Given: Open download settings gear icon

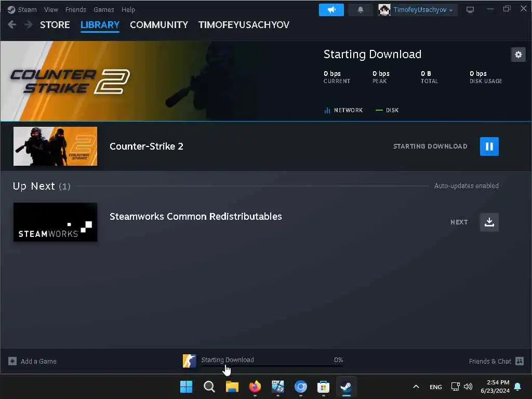Looking at the screenshot, I should (518, 54).
